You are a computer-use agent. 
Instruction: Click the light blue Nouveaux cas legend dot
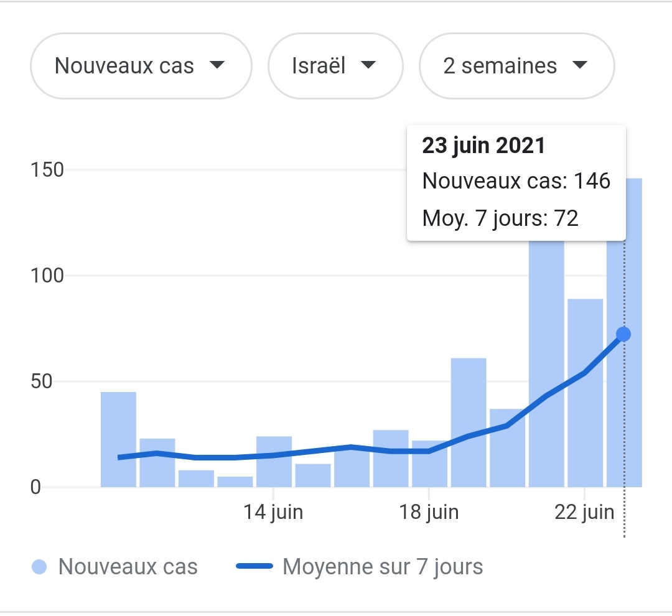(39, 567)
